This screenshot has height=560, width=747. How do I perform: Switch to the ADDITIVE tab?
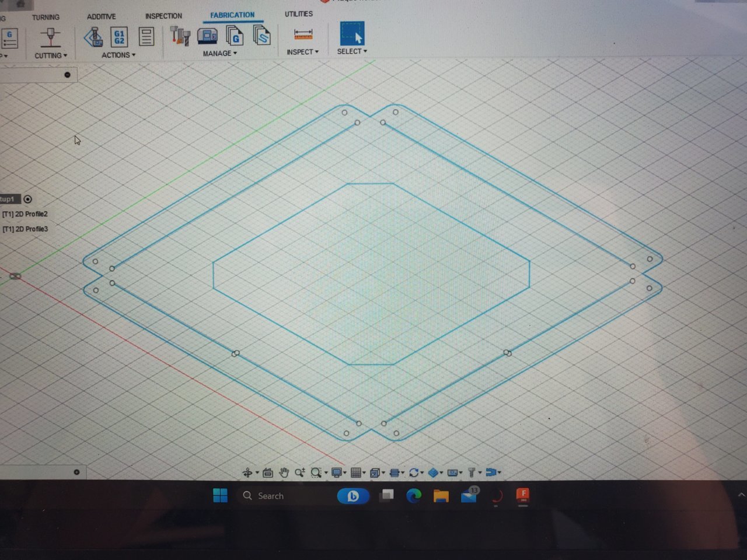coord(102,16)
